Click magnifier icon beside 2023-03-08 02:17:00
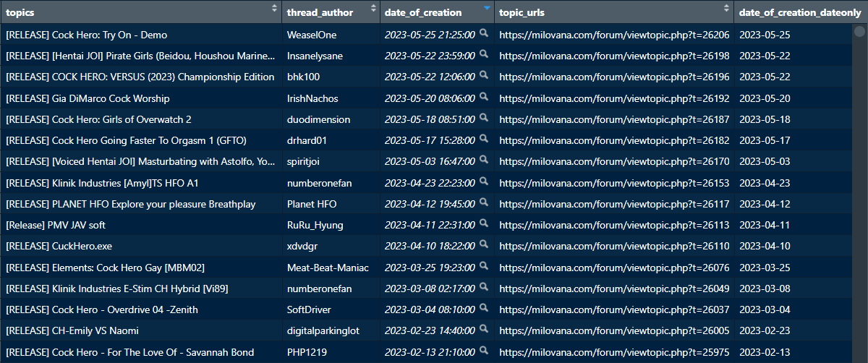The height and width of the screenshot is (363, 868). click(483, 288)
